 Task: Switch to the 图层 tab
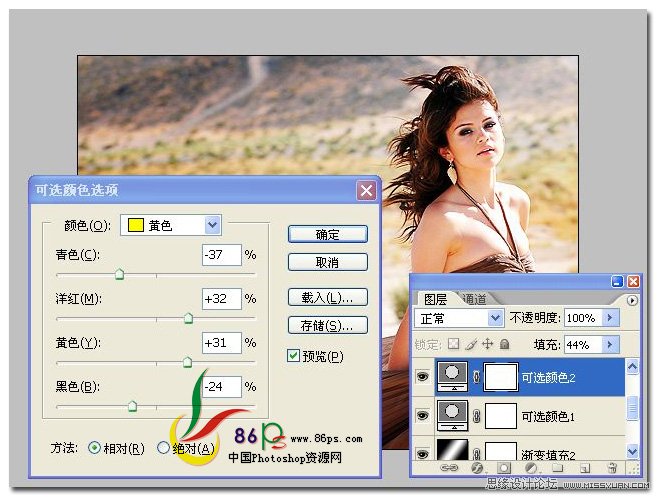436,299
